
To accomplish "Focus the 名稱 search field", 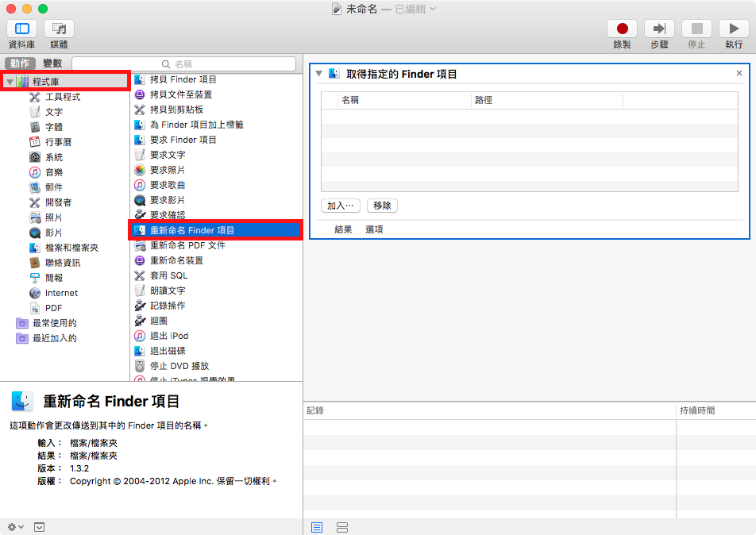I will tap(183, 64).
